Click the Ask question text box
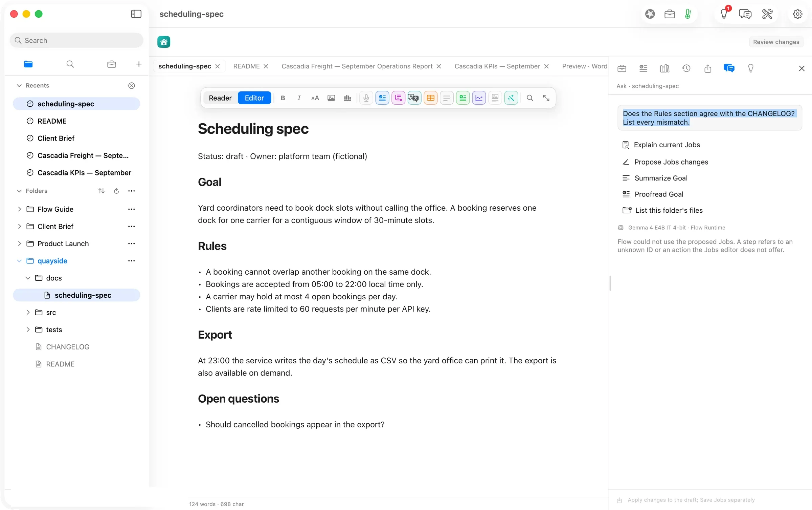 [x=709, y=118]
